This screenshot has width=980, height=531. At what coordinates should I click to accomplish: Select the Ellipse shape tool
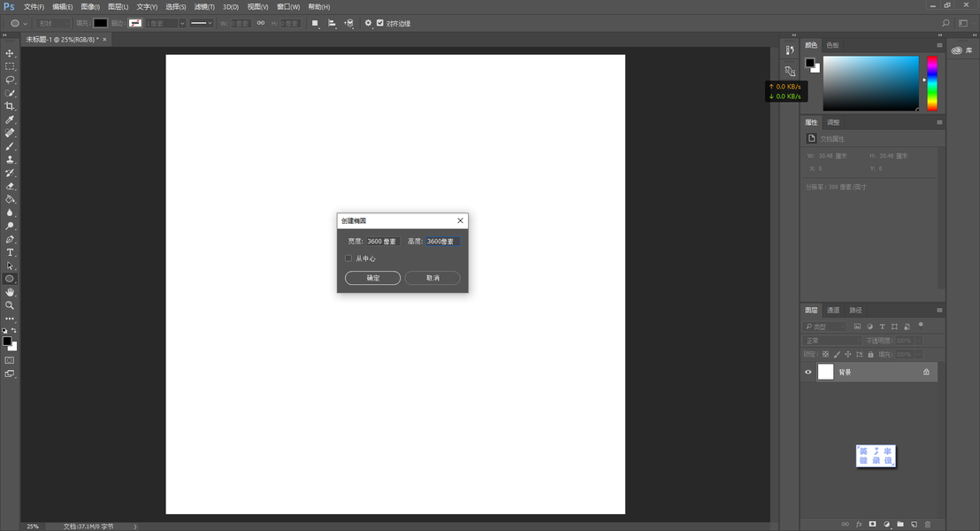coord(10,279)
